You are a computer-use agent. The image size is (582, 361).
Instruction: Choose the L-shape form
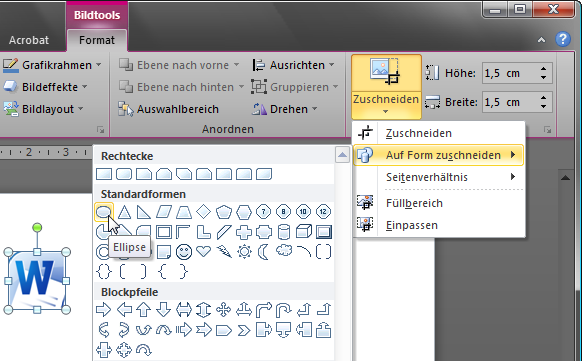click(203, 232)
